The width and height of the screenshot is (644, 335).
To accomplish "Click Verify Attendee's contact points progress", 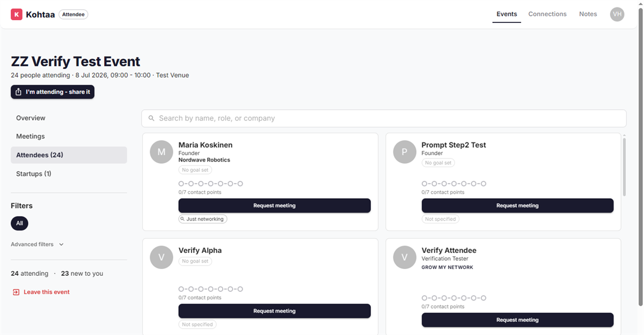I will [454, 298].
